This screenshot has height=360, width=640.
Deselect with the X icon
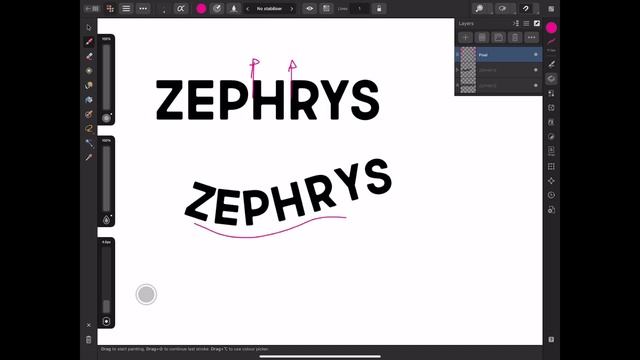tap(89, 325)
